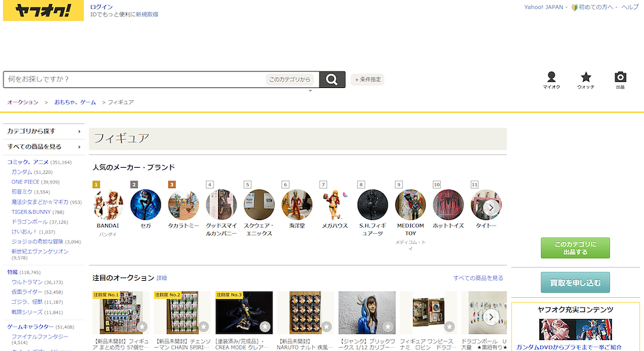Open ヘルプ header link
Screen dimensions: 644x351
point(630,7)
